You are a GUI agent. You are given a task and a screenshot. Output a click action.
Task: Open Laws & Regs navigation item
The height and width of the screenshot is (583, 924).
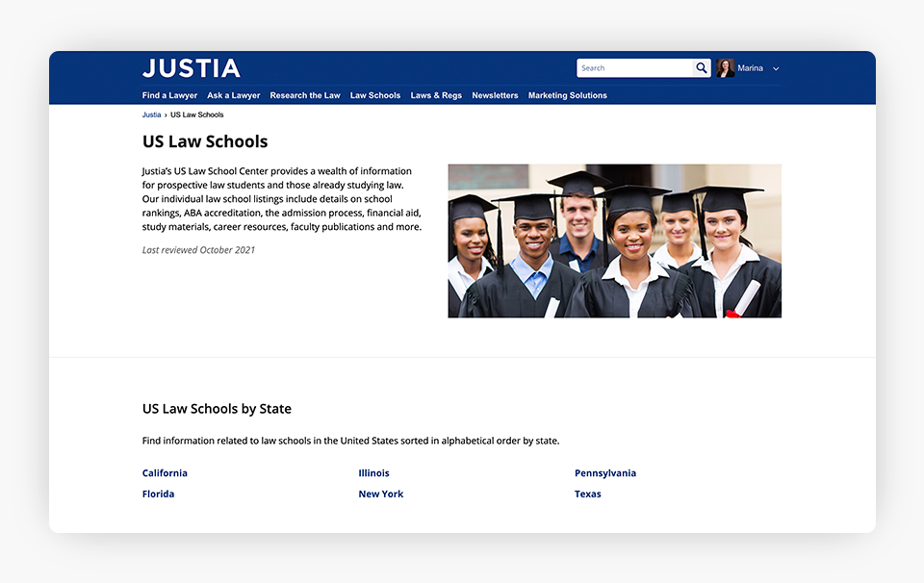436,95
